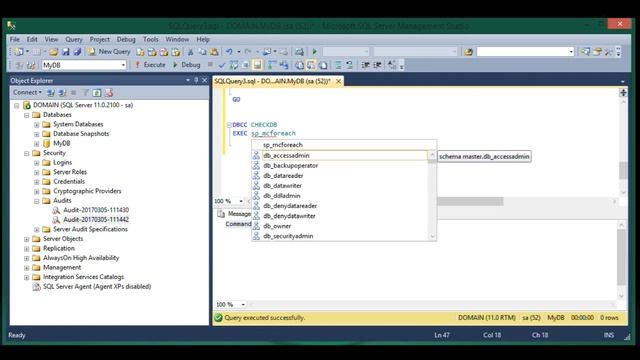Switch to Results to Text

(299, 65)
